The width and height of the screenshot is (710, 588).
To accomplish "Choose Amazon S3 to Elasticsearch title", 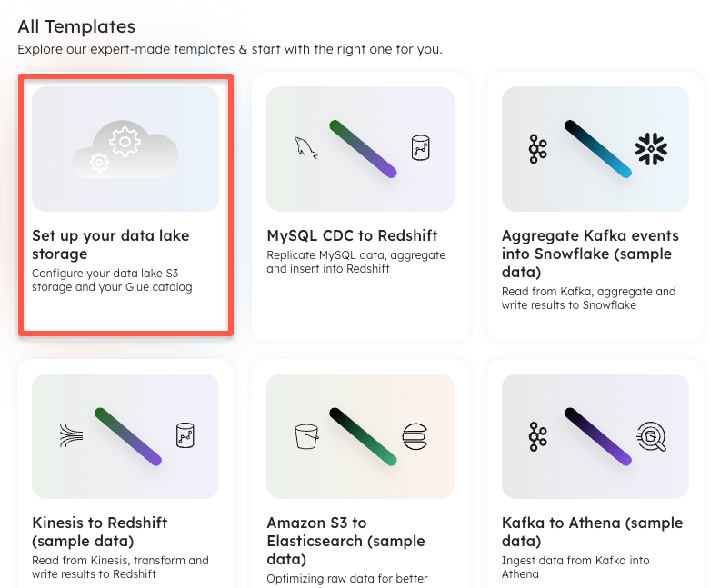I will tap(346, 541).
